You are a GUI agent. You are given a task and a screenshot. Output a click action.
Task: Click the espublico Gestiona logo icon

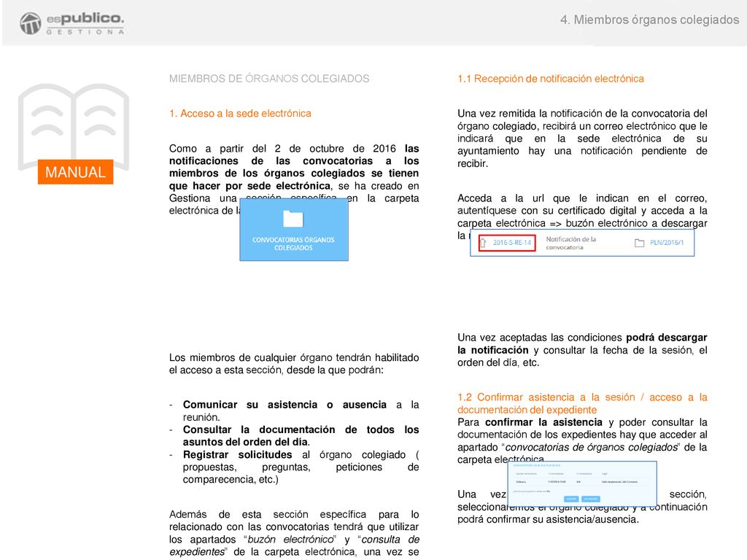(x=31, y=23)
